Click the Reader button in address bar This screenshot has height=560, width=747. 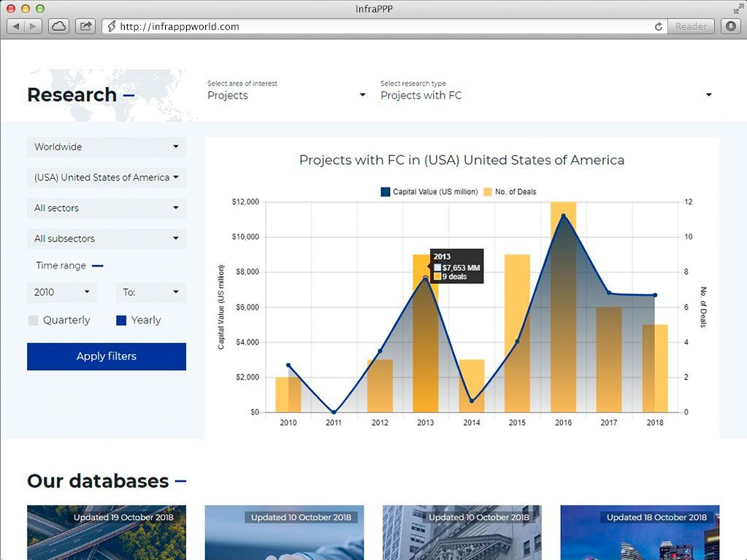691,26
